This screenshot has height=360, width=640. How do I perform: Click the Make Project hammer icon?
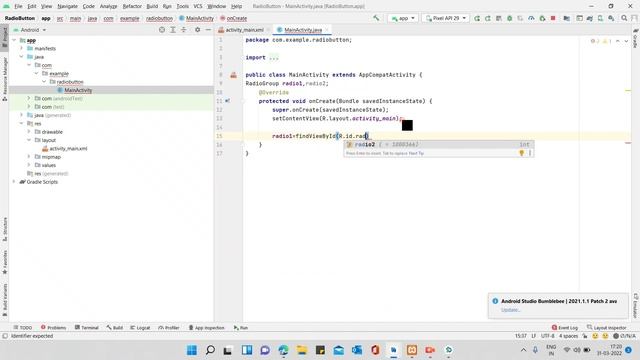pyautogui.click(x=376, y=18)
